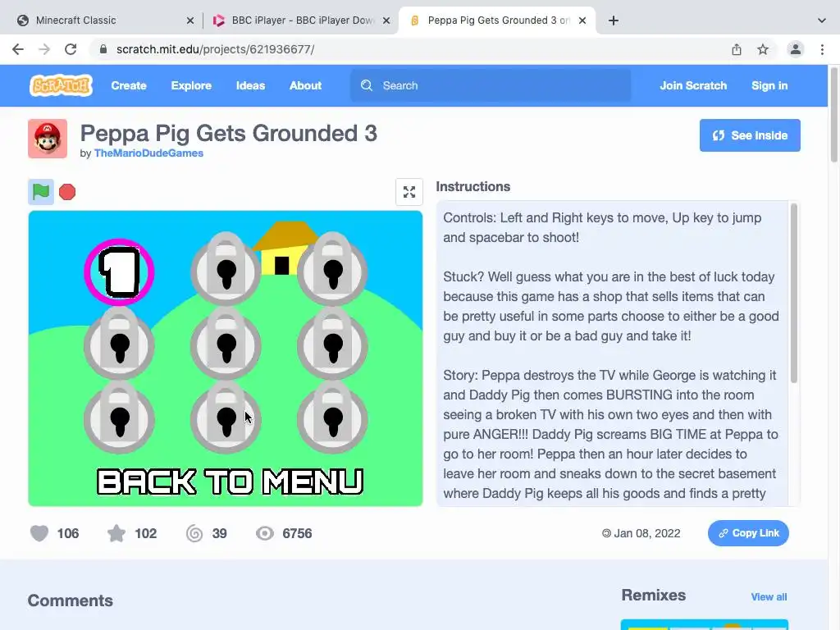Select the Peppa Pig Gets Grounded 3 tab

click(496, 21)
